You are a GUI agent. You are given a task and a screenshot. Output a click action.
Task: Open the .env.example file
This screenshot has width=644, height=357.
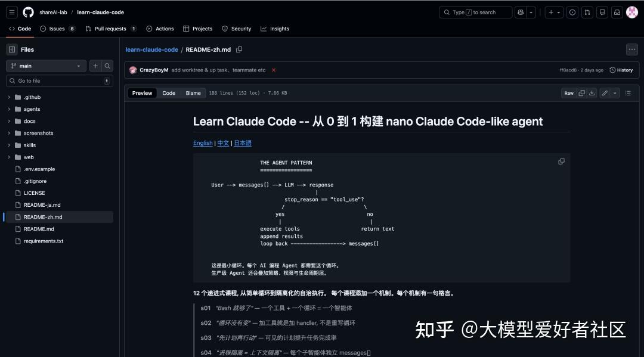(x=39, y=169)
